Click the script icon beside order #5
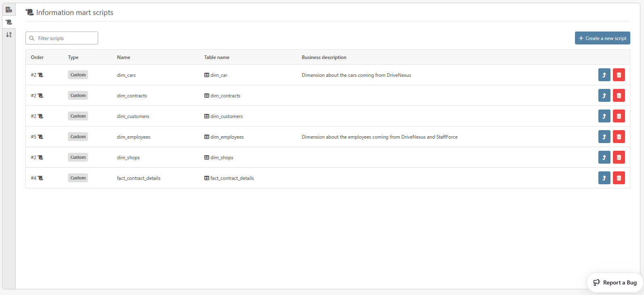644x295 pixels. click(40, 137)
